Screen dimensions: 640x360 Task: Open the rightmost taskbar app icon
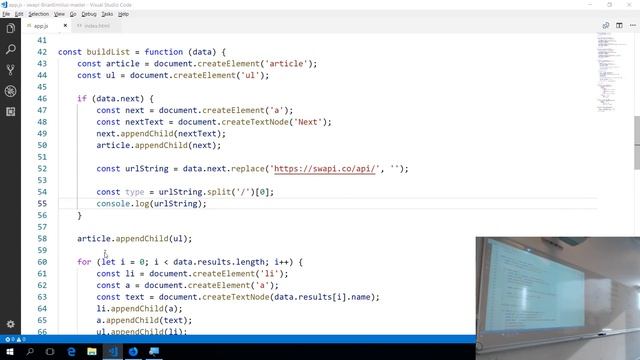click(x=154, y=351)
